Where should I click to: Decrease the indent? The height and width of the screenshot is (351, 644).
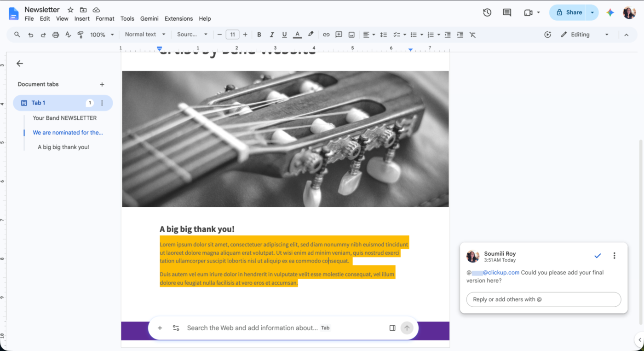coord(448,35)
